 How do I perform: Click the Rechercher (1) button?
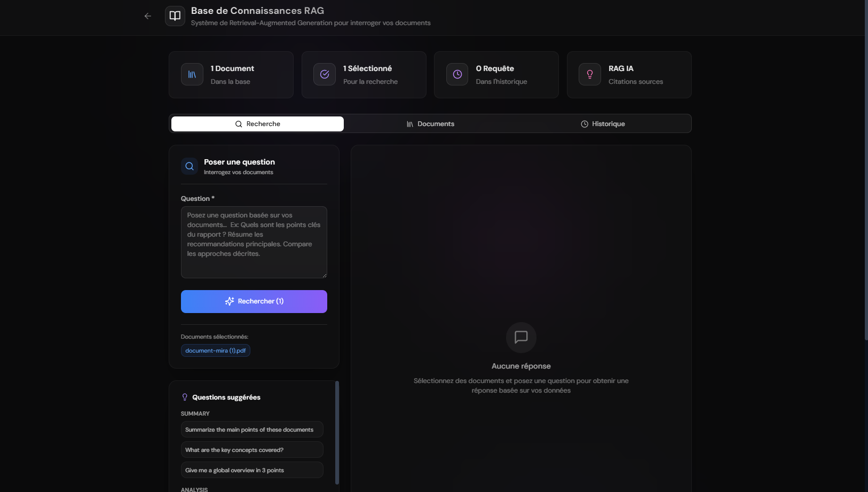coord(254,301)
